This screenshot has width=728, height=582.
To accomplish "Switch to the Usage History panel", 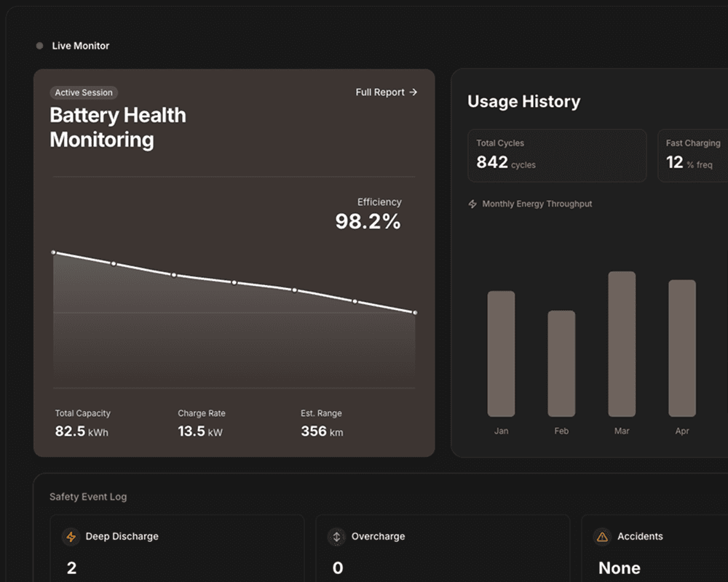I will pos(523,102).
